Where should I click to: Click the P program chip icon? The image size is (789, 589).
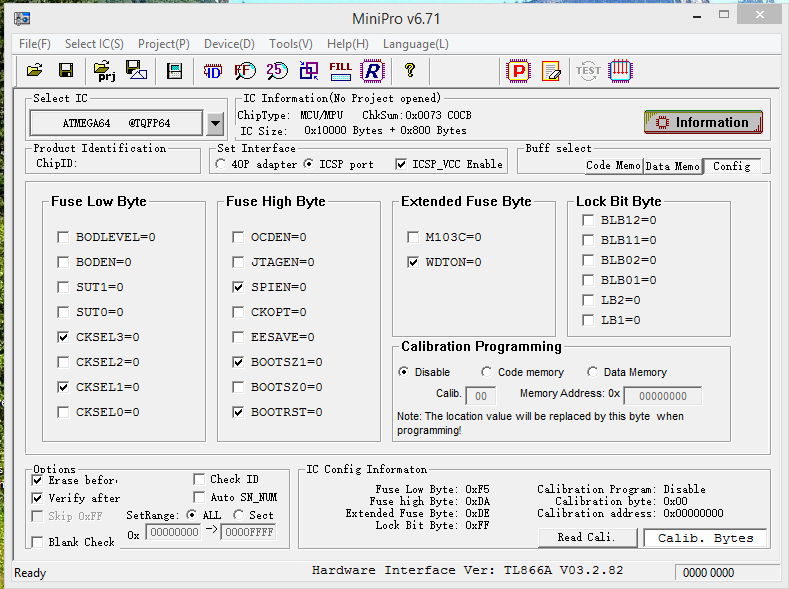pos(518,70)
